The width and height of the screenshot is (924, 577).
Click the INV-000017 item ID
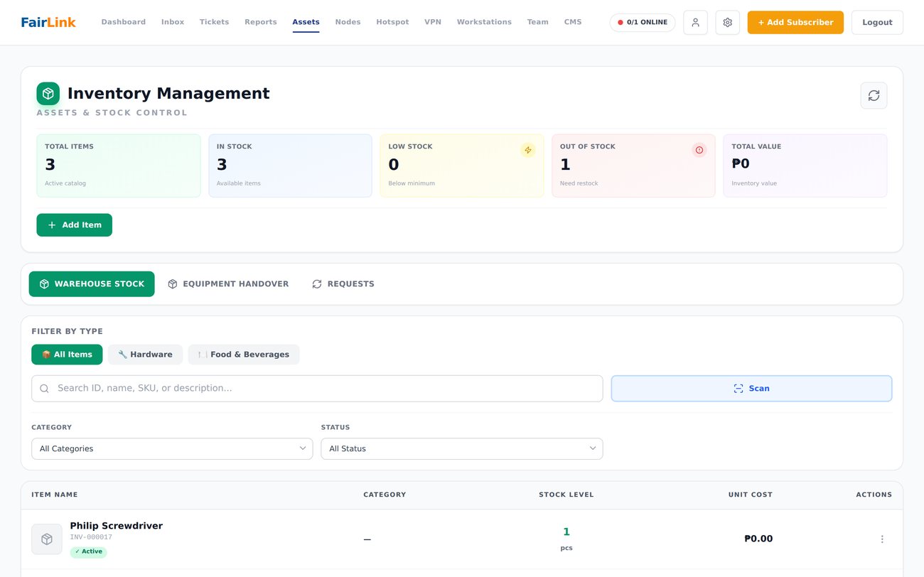click(x=91, y=537)
